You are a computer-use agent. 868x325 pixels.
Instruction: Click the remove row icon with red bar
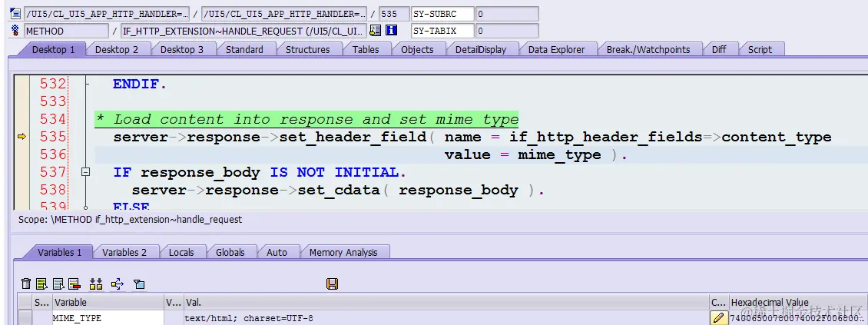(x=75, y=284)
